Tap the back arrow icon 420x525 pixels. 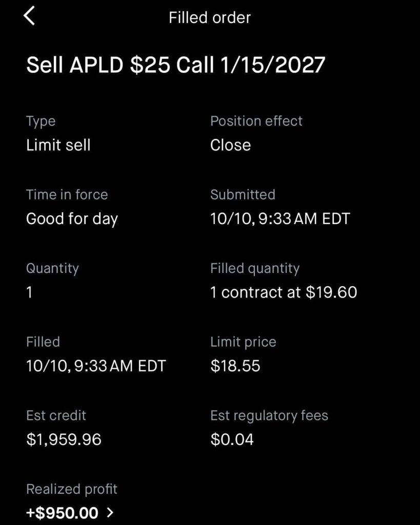point(29,17)
